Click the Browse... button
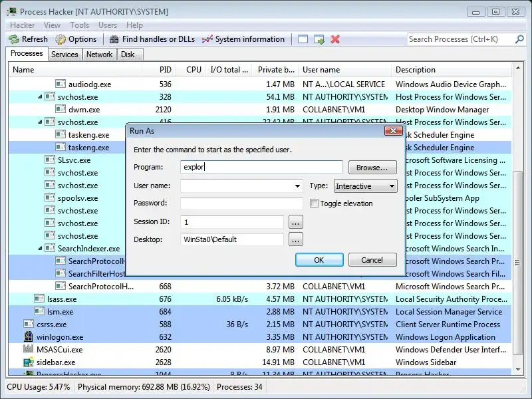532x399 pixels. click(x=372, y=168)
